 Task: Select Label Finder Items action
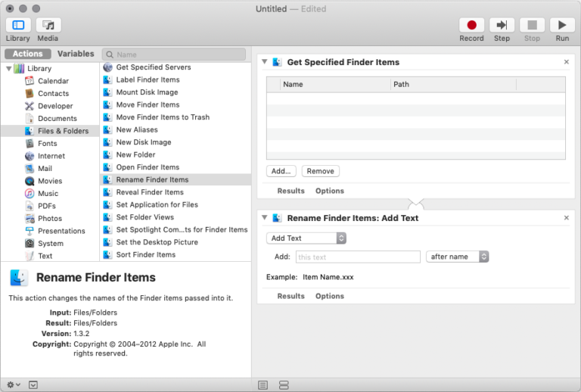(x=176, y=79)
